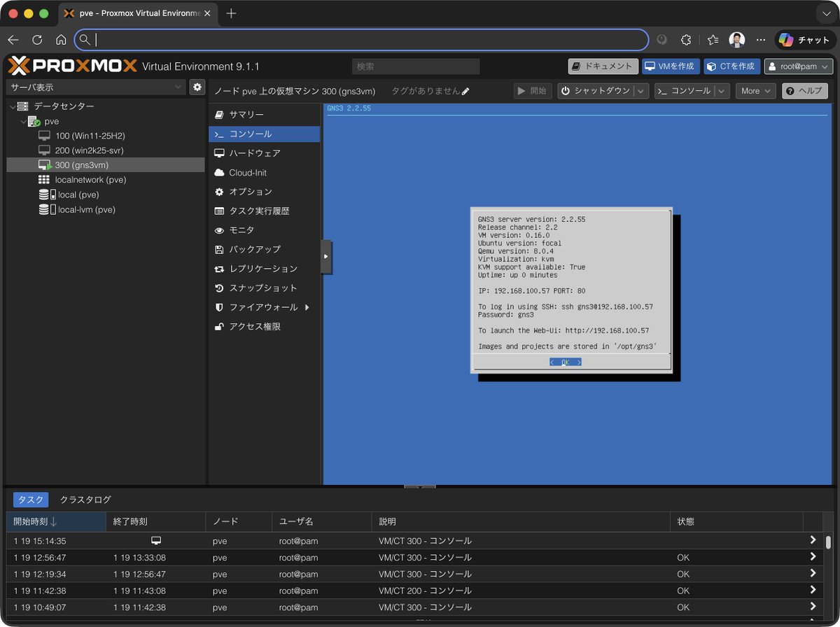Open browser favorites star icon
The image size is (840, 627).
click(713, 40)
